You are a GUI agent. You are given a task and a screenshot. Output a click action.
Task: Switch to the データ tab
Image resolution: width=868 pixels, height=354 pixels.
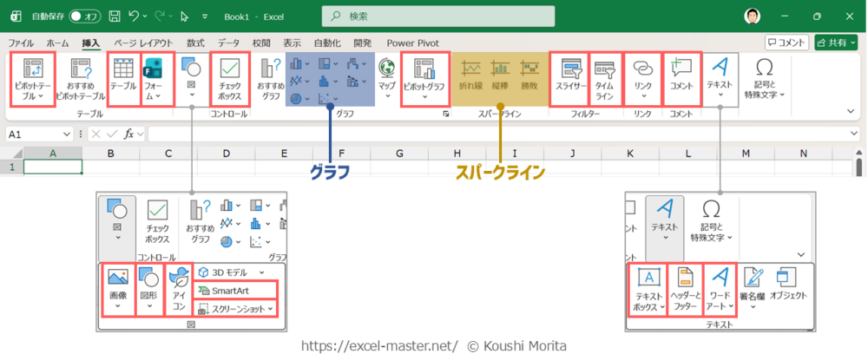[x=228, y=43]
